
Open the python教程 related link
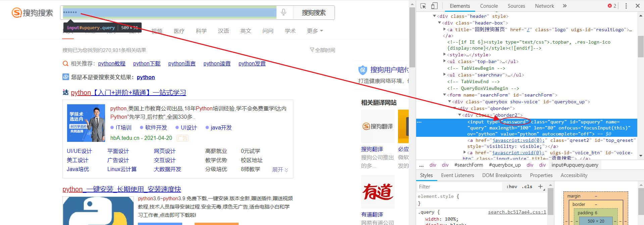pyautogui.click(x=112, y=63)
